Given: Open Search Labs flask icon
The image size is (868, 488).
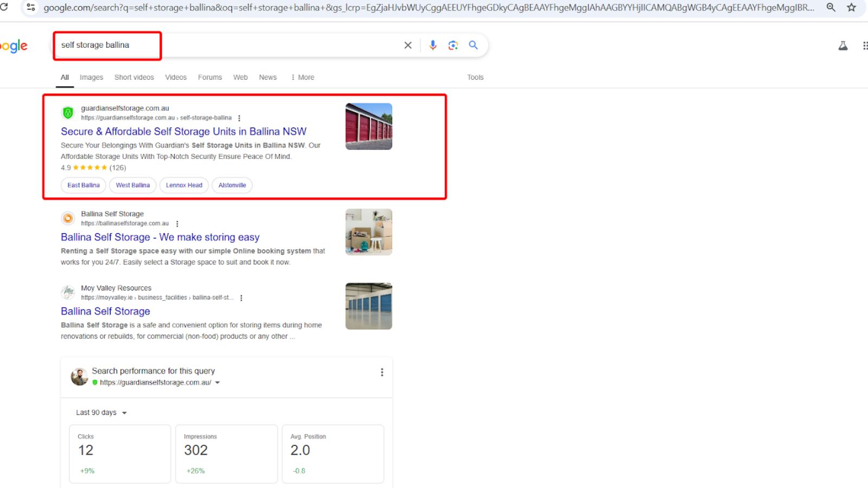Looking at the screenshot, I should (843, 46).
